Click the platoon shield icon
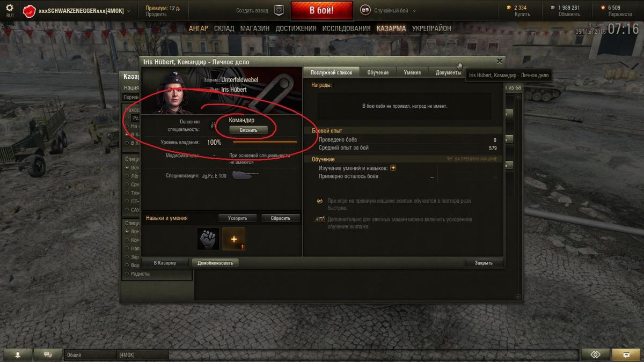 point(279,10)
